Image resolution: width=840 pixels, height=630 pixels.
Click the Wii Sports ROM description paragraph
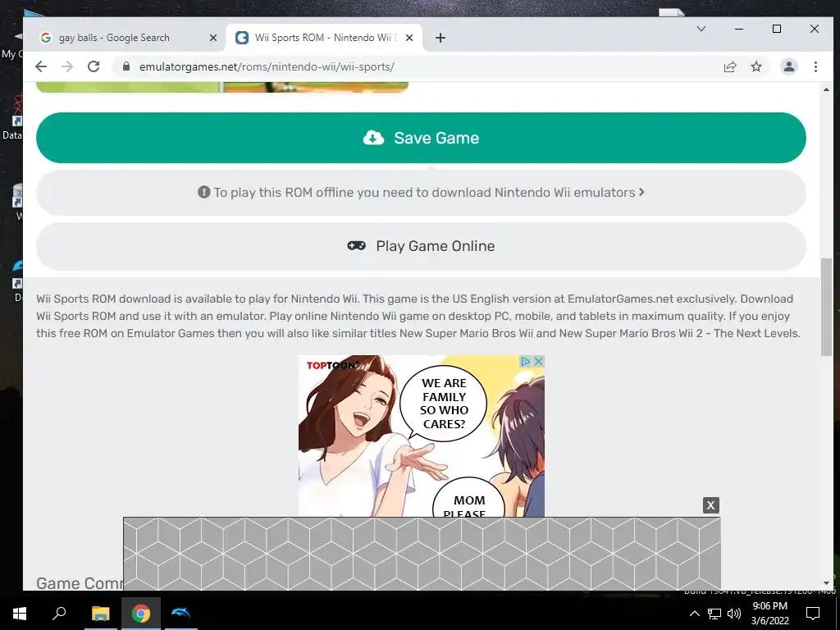coord(418,316)
